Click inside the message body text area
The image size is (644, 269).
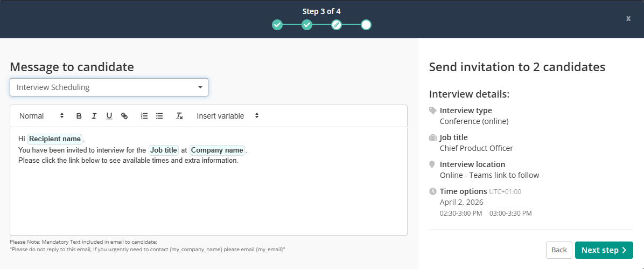[208, 199]
